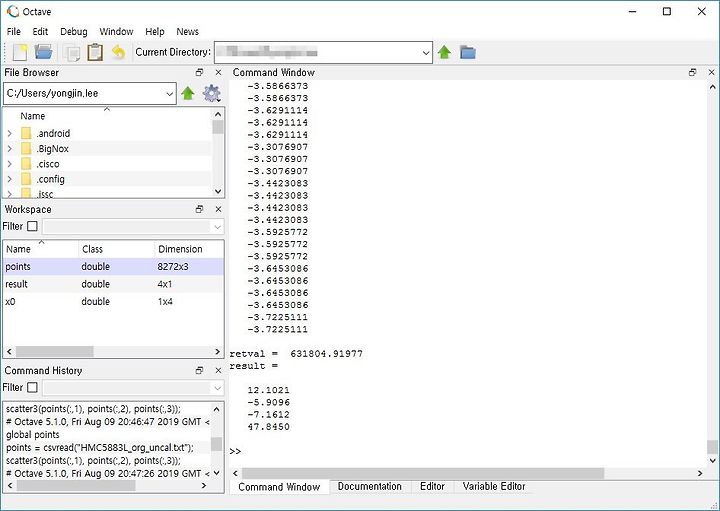The width and height of the screenshot is (720, 511).
Task: Close the Workspace panel
Action: tap(218, 209)
